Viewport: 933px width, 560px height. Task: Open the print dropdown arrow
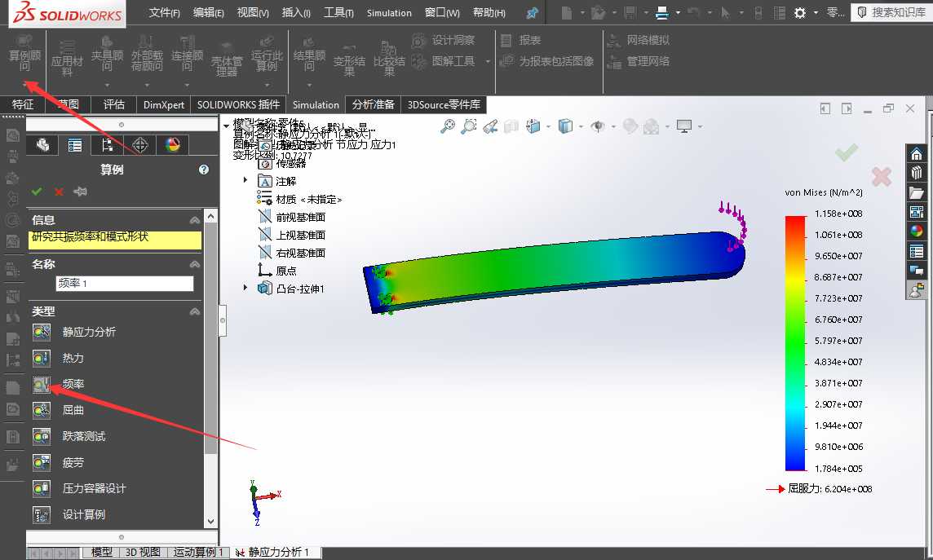[x=678, y=12]
